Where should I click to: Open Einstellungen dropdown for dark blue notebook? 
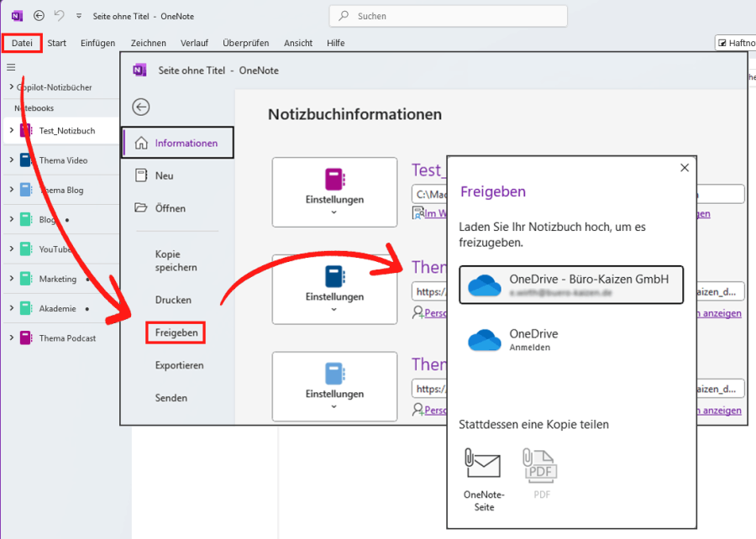334,290
